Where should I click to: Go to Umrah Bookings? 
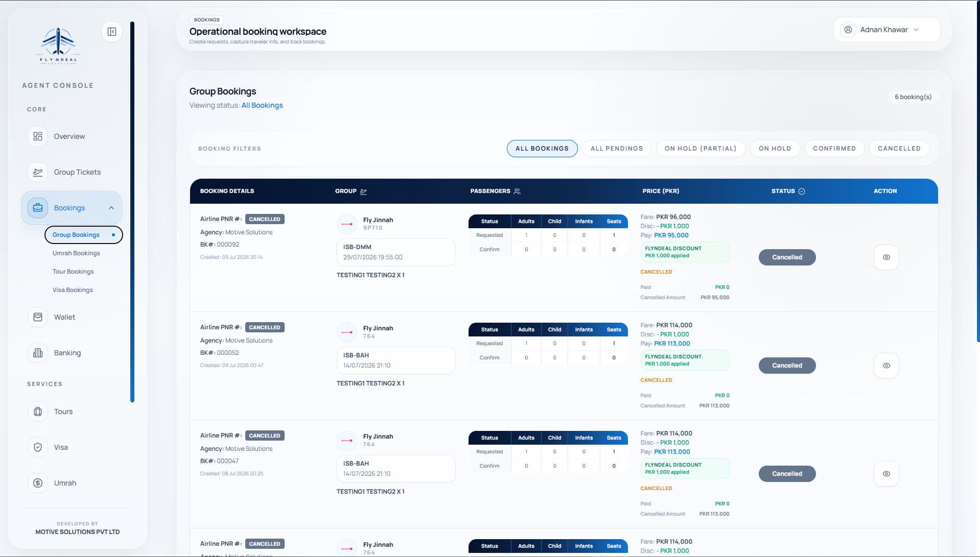coord(76,253)
